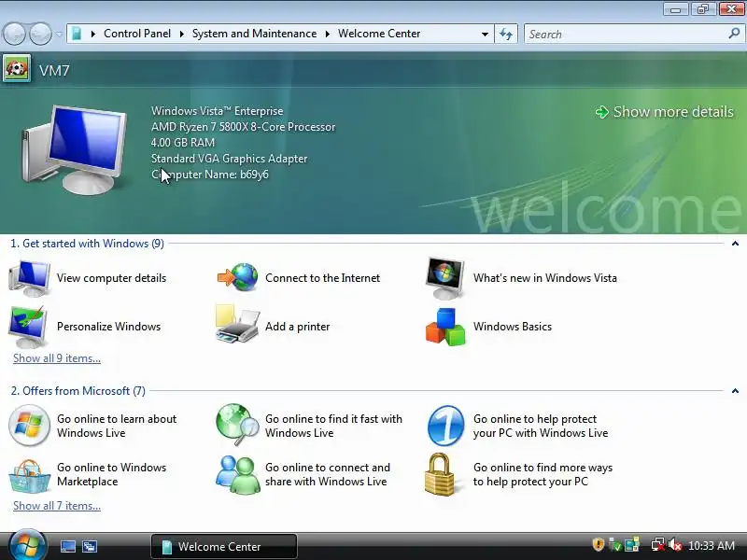The height and width of the screenshot is (560, 747).
Task: Refresh the Welcome Center view
Action: 506,34
